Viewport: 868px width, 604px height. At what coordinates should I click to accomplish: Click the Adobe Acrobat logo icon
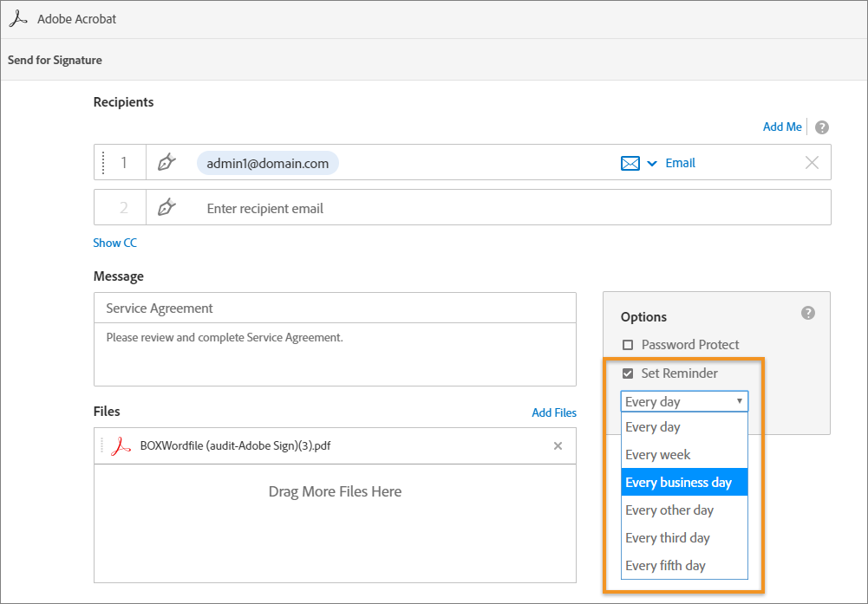point(18,17)
